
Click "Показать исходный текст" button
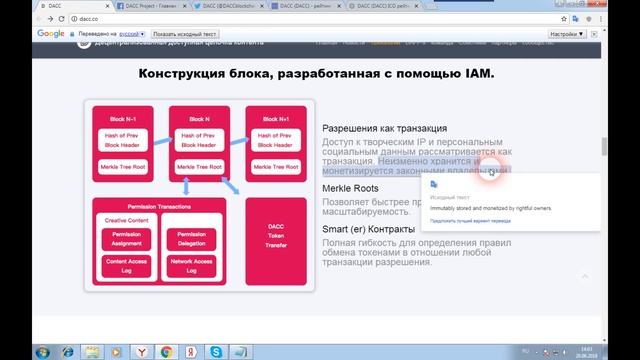coord(184,34)
